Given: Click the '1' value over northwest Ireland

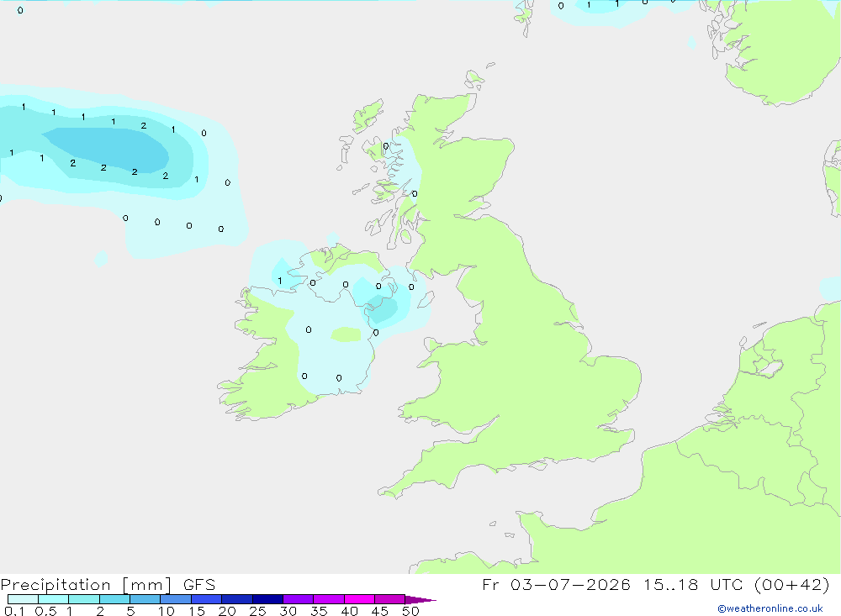Looking at the screenshot, I should [279, 281].
